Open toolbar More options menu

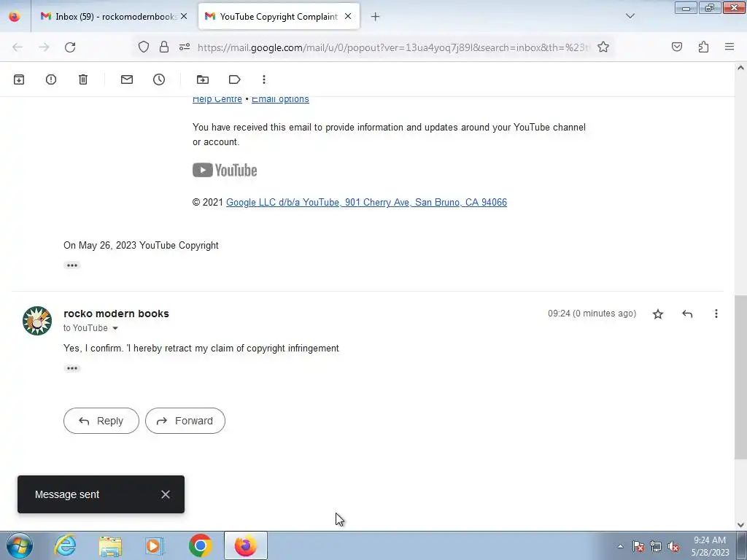click(264, 79)
